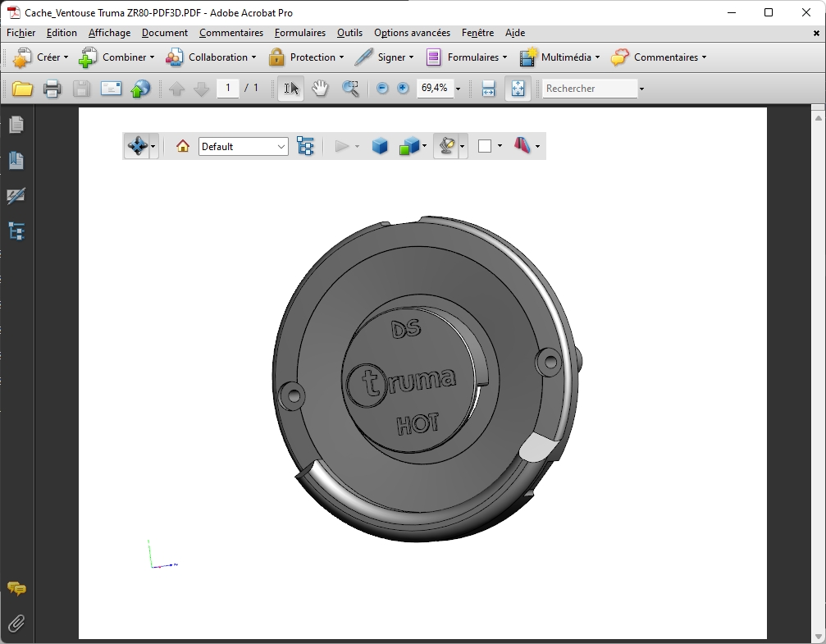Print the document using printer icon
Viewport: 826px width, 644px height.
[52, 89]
